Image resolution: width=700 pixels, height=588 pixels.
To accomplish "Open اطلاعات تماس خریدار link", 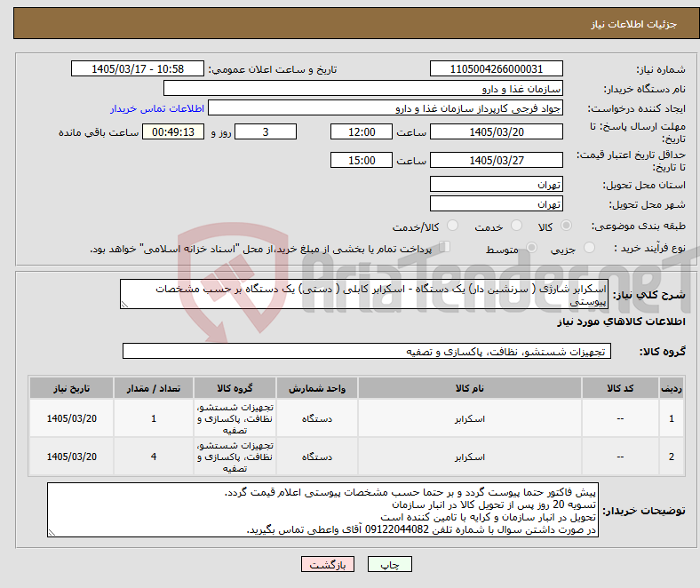I will 157,108.
